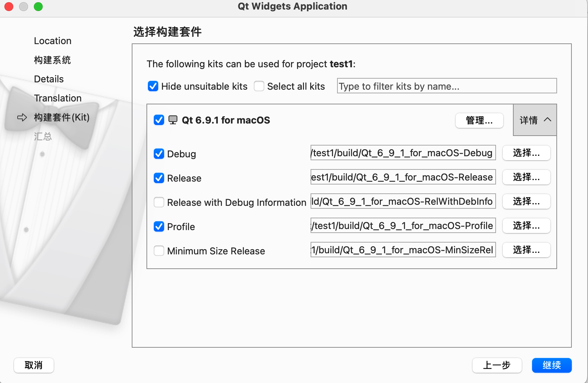Select the Location wizard step

(x=53, y=41)
